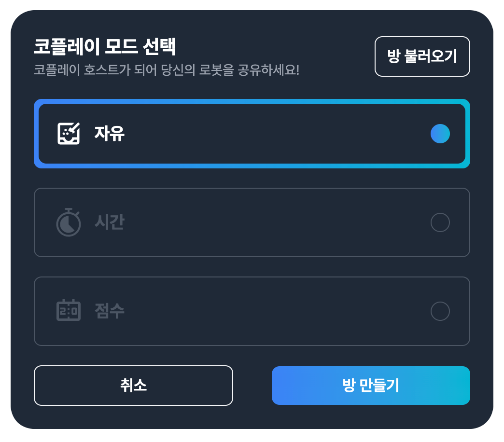Screen dimensions: 504x442
Task: Click the 자유 mode text label
Action: [110, 133]
